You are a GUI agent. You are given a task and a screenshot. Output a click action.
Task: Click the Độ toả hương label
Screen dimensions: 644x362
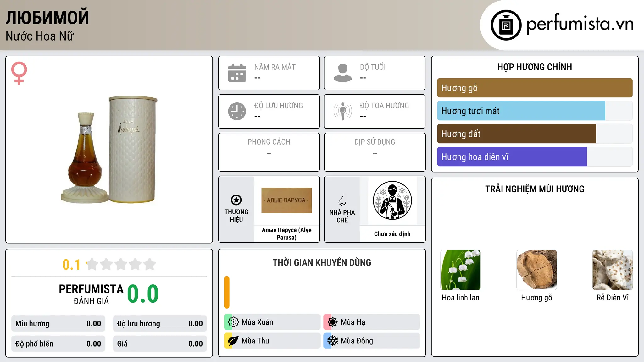coord(384,106)
